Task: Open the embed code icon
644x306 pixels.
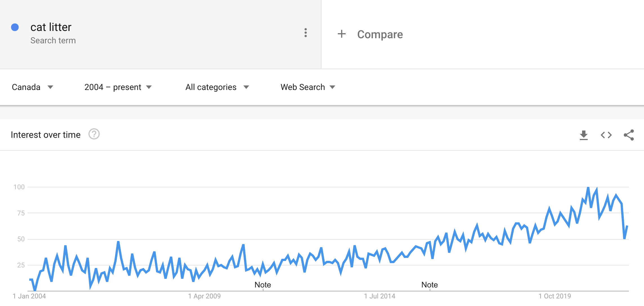Action: pos(606,135)
